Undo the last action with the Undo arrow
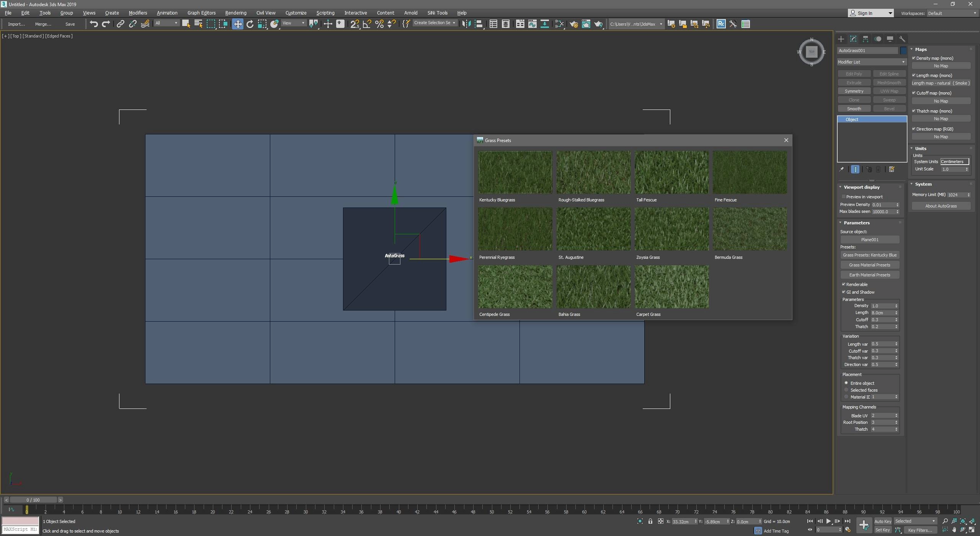980x536 pixels. coord(94,24)
